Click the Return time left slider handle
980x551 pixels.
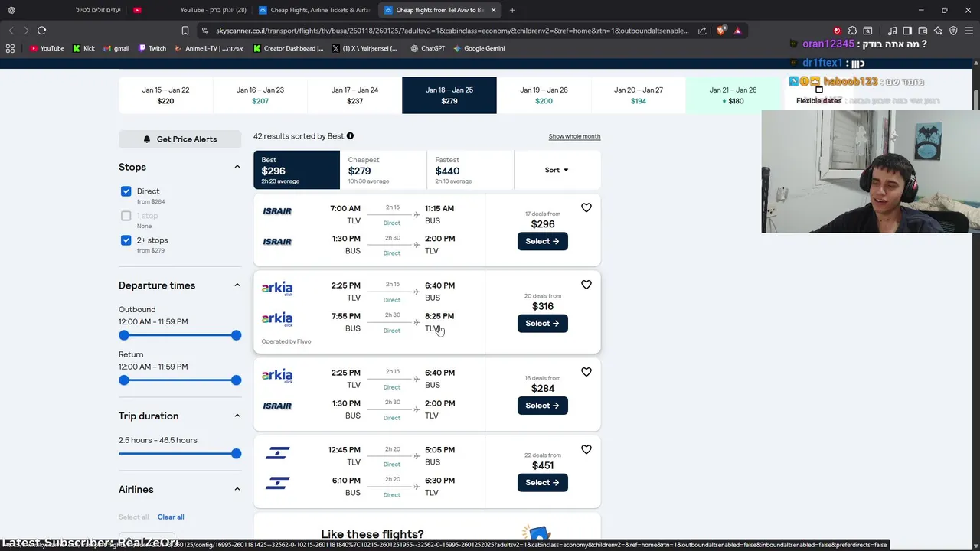point(124,380)
